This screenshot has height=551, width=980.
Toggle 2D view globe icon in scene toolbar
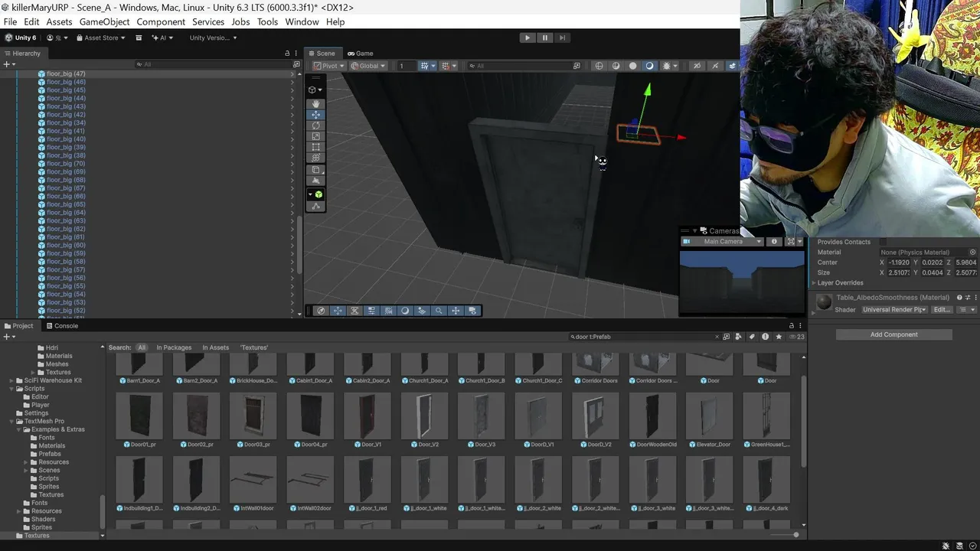(599, 66)
